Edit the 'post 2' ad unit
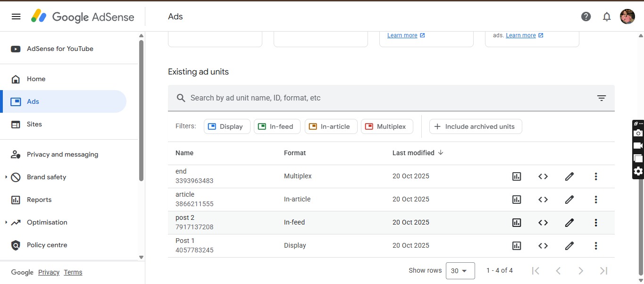The width and height of the screenshot is (644, 284). [569, 223]
